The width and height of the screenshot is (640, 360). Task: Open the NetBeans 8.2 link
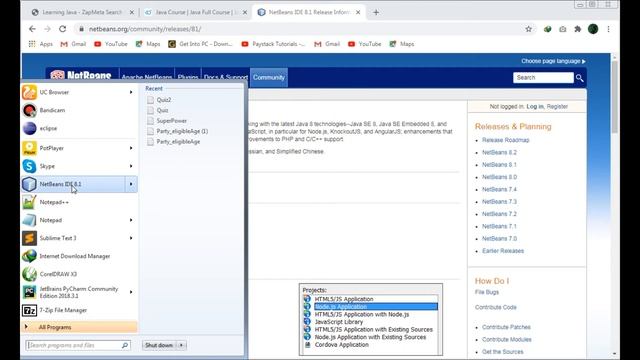click(x=499, y=152)
